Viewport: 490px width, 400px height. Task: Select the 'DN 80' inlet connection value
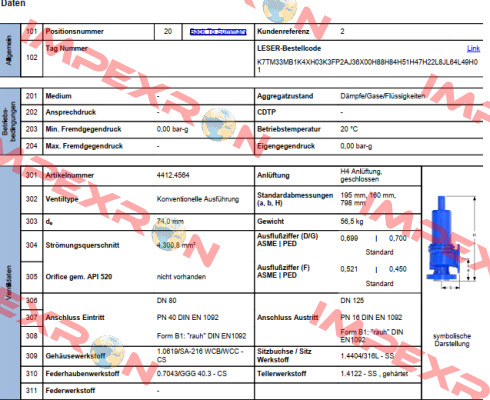coord(167,301)
